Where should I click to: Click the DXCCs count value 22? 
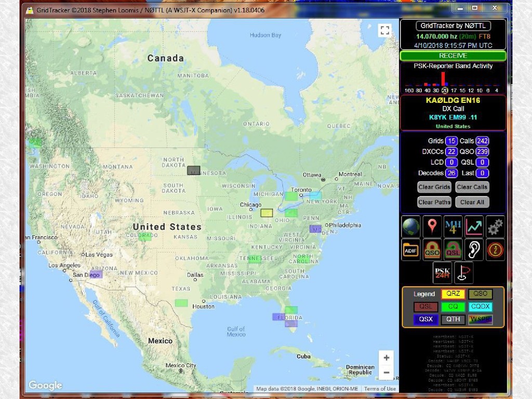point(451,152)
